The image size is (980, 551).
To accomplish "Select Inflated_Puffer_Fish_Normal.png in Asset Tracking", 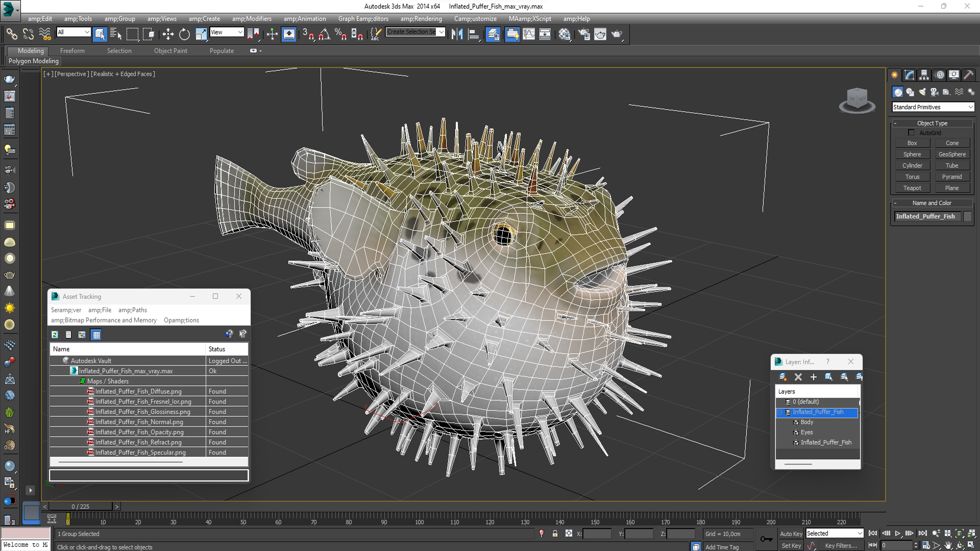I will click(x=139, y=422).
